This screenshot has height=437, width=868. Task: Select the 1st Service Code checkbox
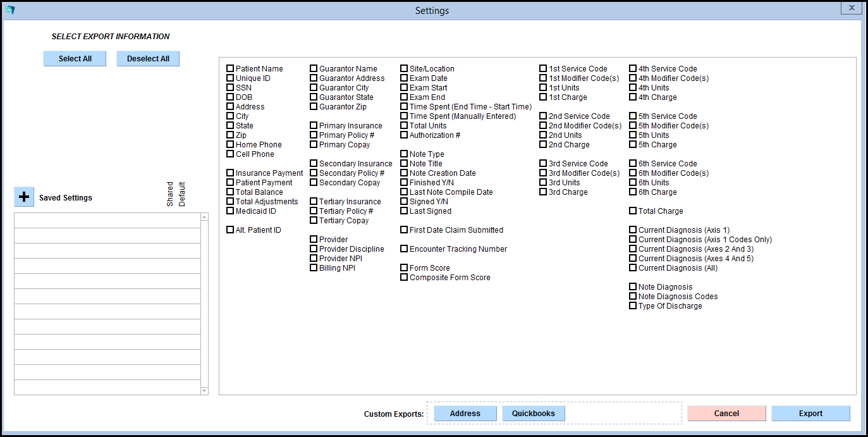543,68
